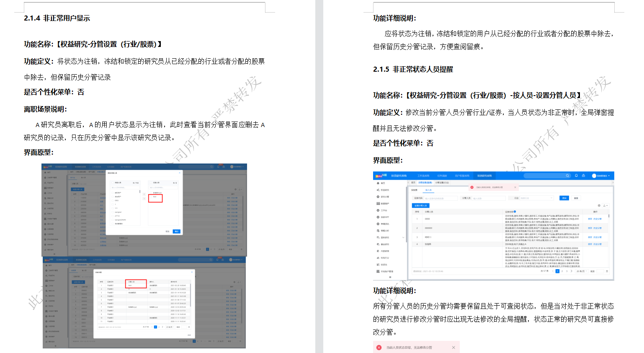
Task: Toggle select-all checkbox of 0/2 list
Action: point(151,183)
